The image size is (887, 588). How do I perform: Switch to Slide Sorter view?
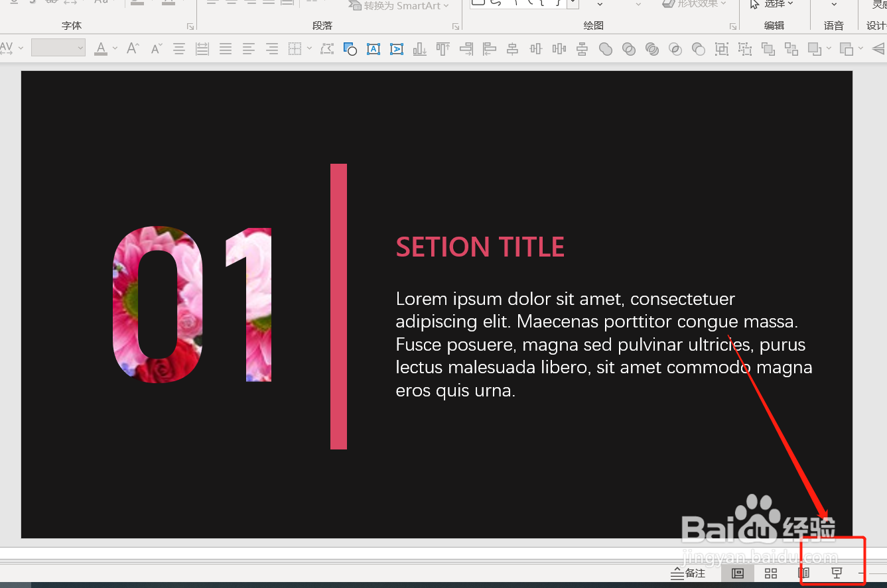point(771,573)
